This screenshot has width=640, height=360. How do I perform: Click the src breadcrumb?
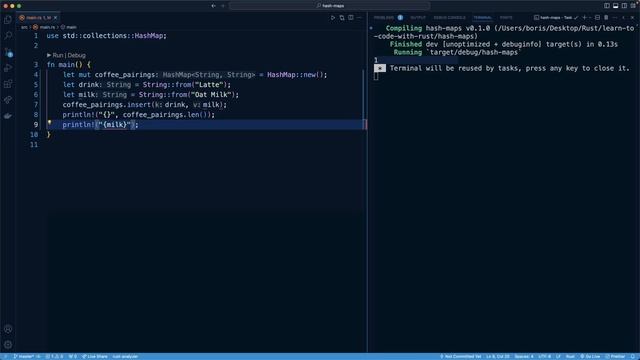coord(24,27)
